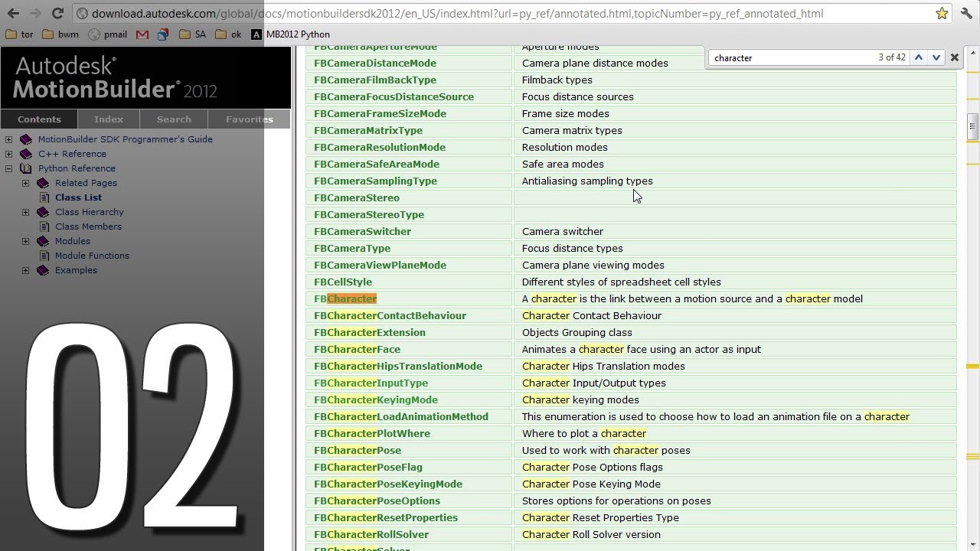Expand the Class Hierarchy node
The image size is (980, 551).
coord(25,212)
